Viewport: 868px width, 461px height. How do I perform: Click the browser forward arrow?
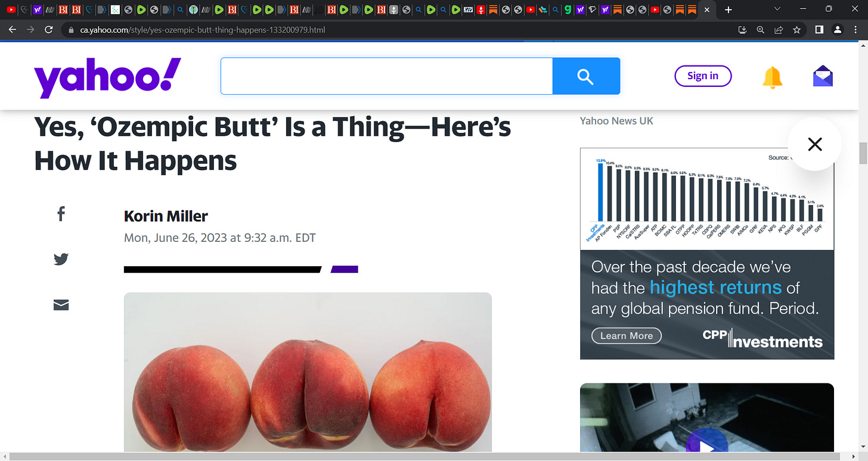(30, 29)
